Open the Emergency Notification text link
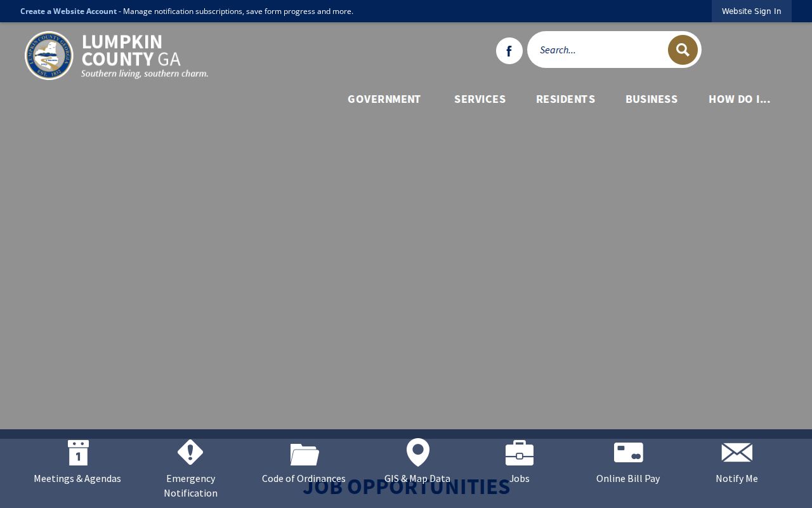 pos(190,486)
